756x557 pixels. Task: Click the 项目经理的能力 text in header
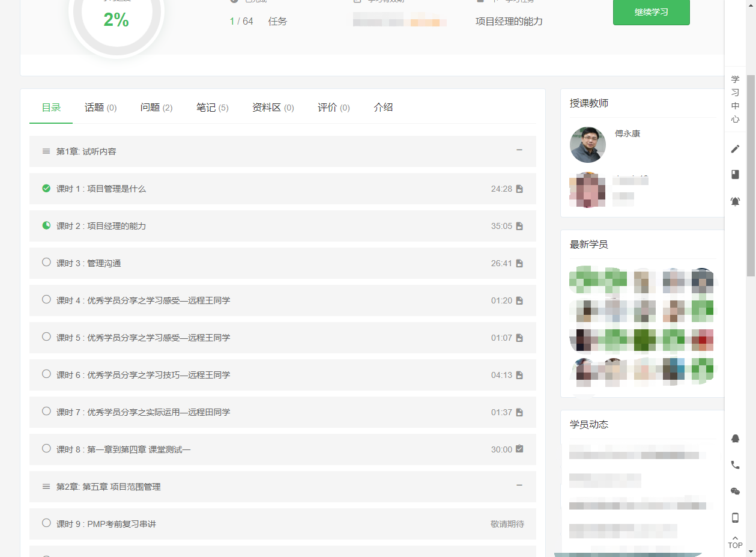pyautogui.click(x=509, y=22)
